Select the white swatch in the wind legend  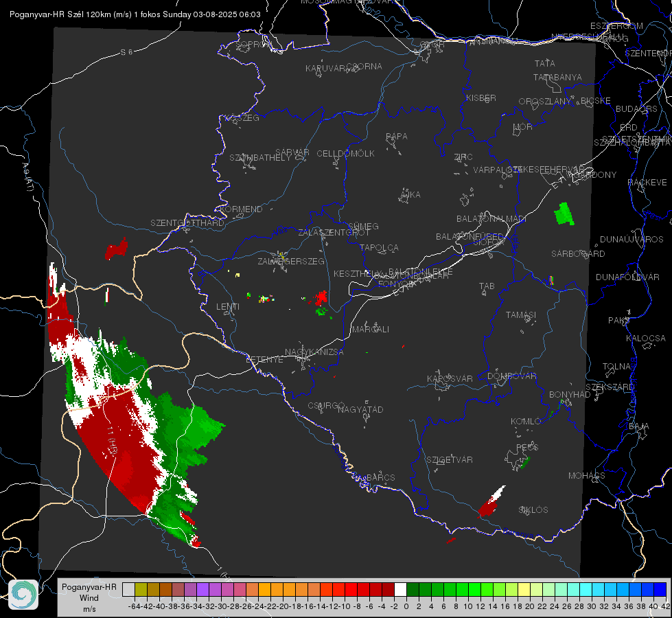click(400, 589)
